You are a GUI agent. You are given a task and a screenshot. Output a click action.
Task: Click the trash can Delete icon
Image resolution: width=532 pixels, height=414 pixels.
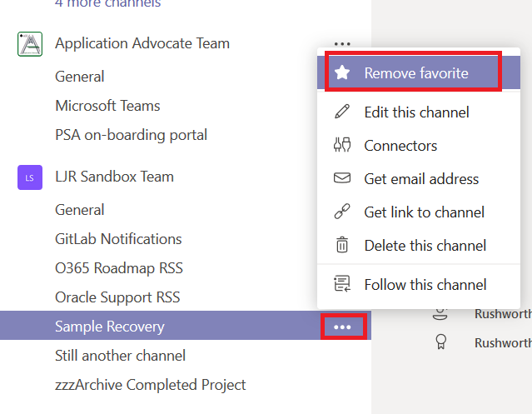[342, 245]
